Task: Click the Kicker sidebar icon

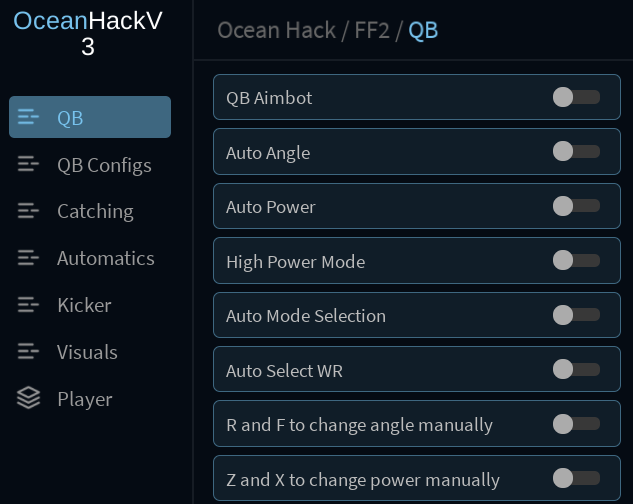Action: coord(28,305)
